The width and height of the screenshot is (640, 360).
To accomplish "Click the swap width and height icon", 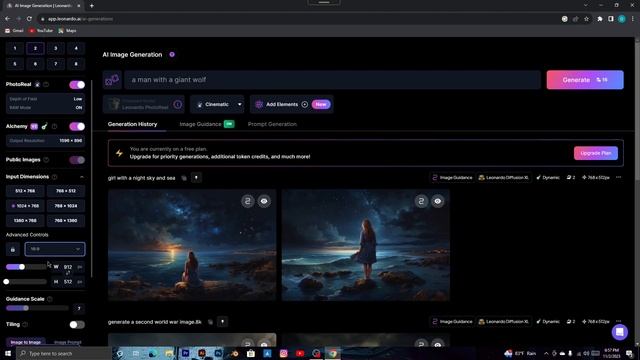I will (x=68, y=273).
